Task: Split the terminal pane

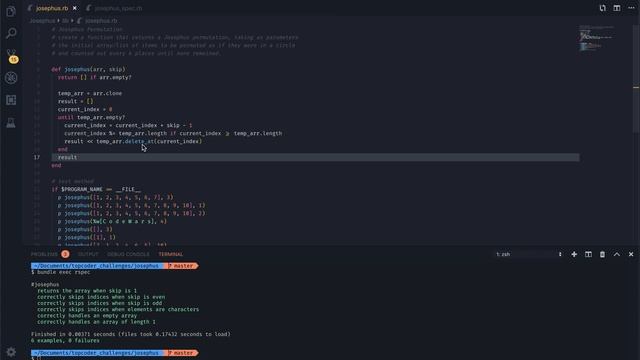Action: (x=588, y=254)
